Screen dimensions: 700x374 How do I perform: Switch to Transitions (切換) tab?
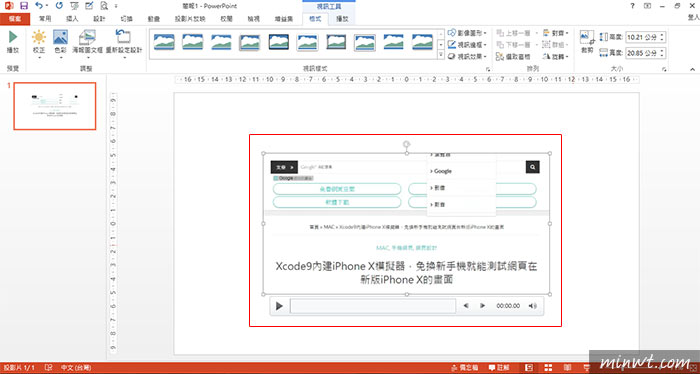click(x=126, y=19)
